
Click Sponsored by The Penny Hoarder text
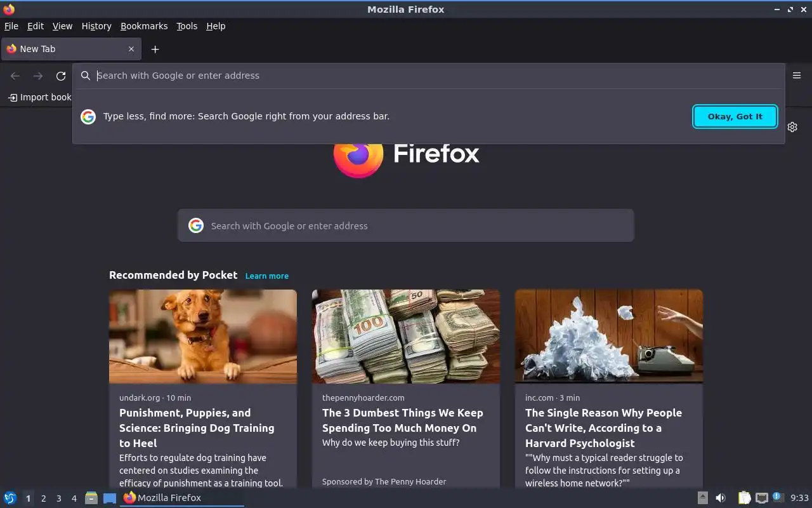(x=384, y=481)
